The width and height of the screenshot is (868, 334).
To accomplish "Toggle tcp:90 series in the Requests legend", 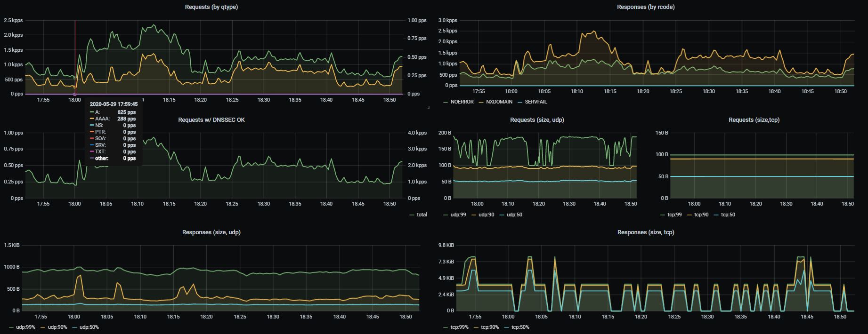I will tap(701, 215).
